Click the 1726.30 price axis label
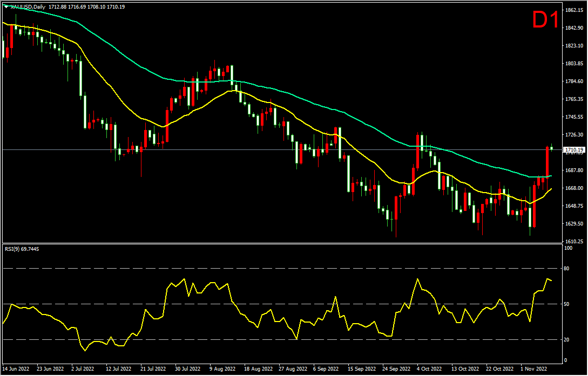Viewport: 588px width, 376px height. 574,134
